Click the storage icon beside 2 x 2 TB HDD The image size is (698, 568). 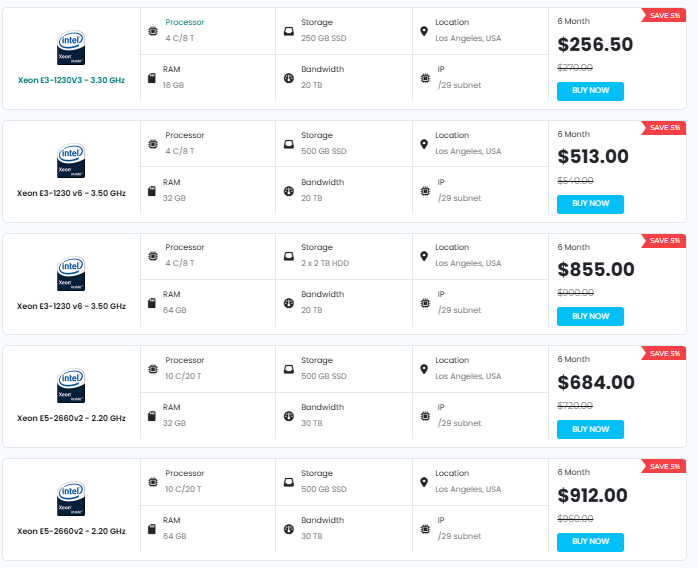[x=288, y=256]
